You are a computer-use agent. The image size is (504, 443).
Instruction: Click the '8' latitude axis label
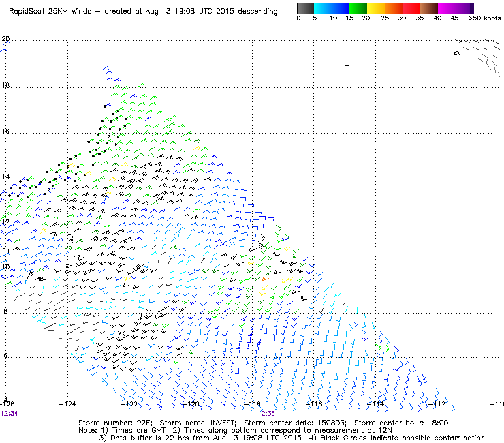[x=5, y=311]
